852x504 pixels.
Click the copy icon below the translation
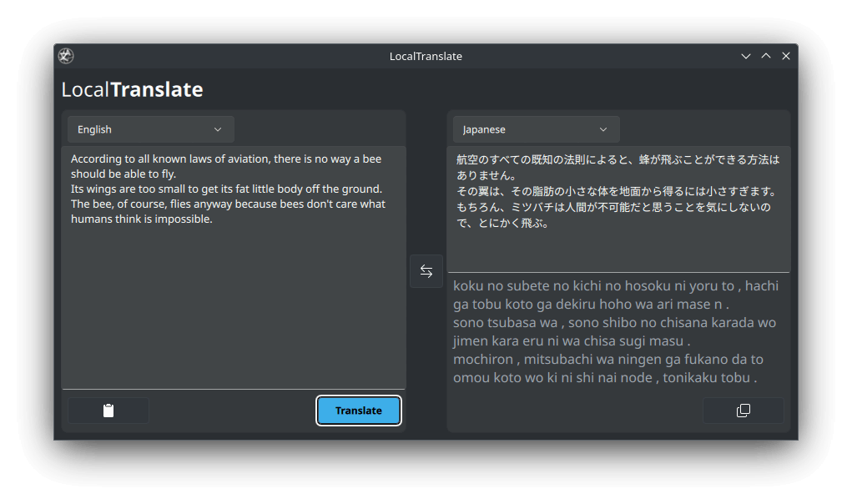743,410
